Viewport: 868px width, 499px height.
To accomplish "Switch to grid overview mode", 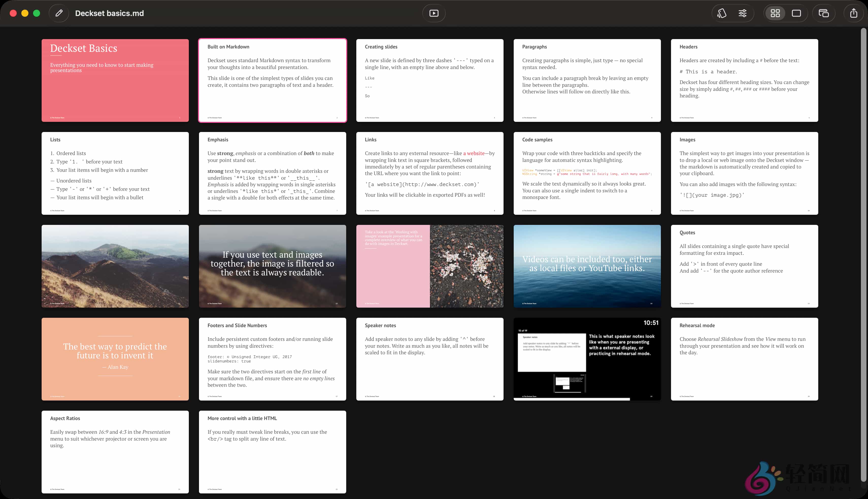I will (775, 13).
